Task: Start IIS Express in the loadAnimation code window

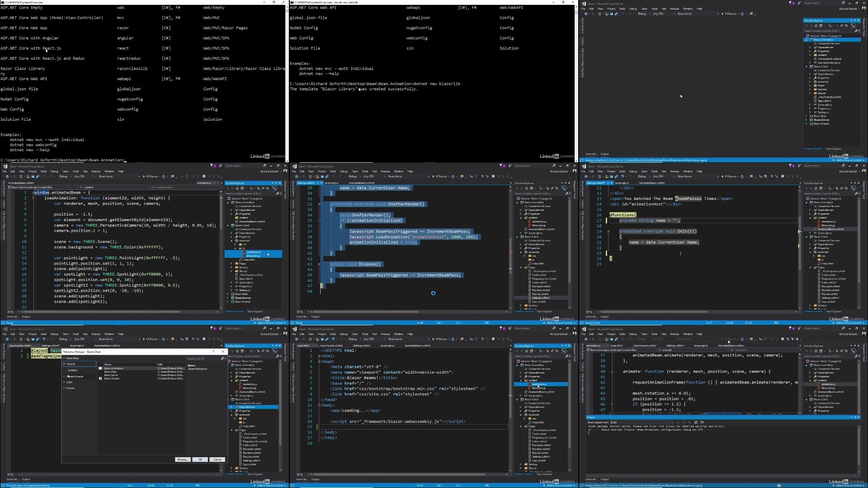Action: pyautogui.click(x=150, y=176)
